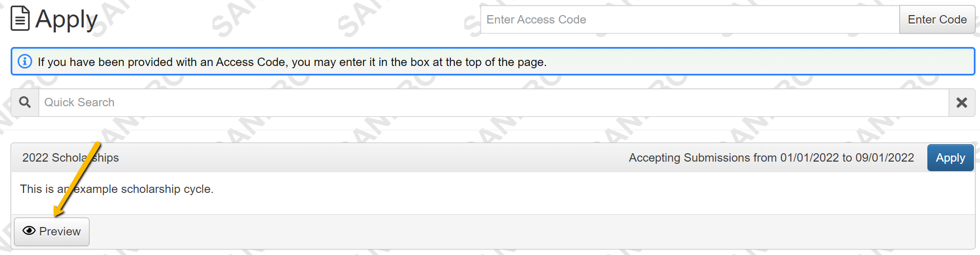Clear the search with the X icon

962,102
